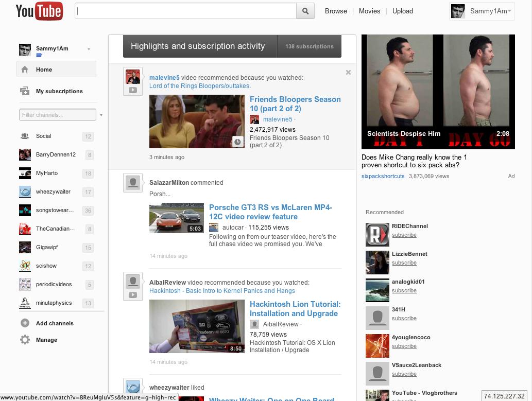Click in the YouTube search field
532x401 pixels.
coord(185,11)
